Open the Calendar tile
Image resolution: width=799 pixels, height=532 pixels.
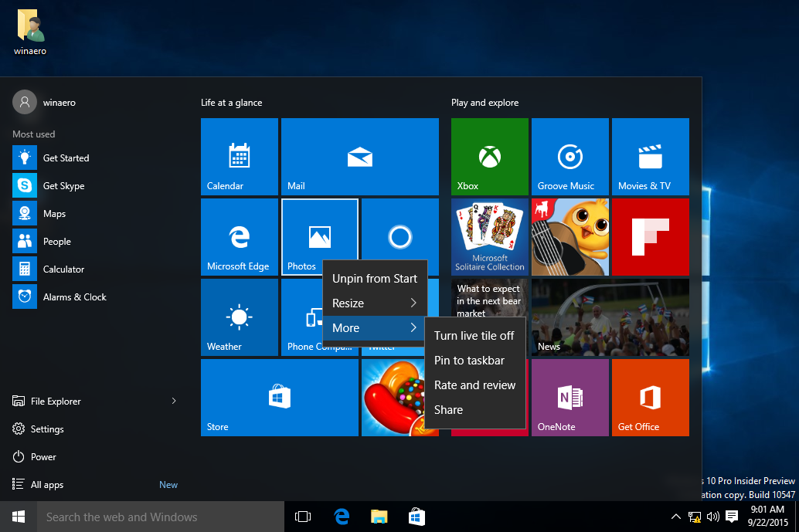click(239, 156)
